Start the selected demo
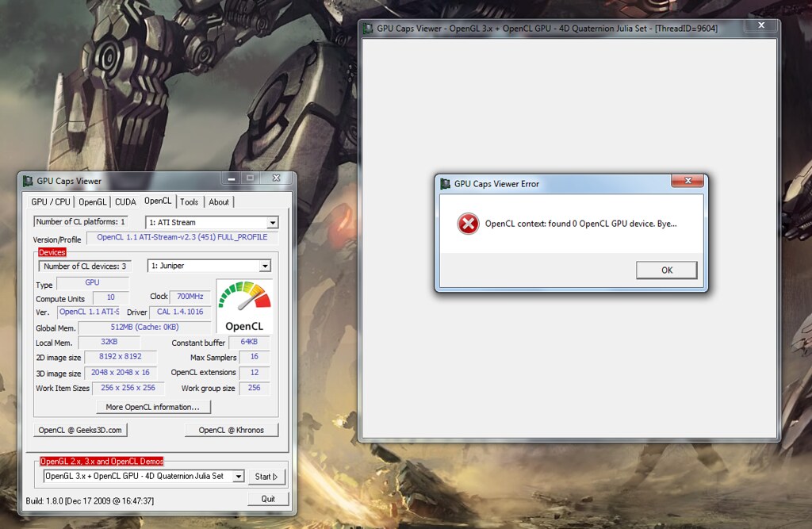The image size is (812, 529). [x=266, y=477]
